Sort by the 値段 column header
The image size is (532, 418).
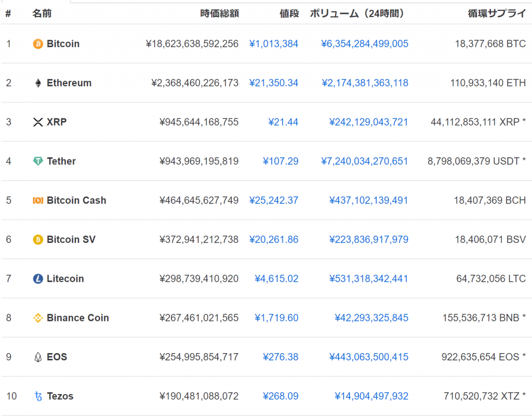(x=289, y=14)
